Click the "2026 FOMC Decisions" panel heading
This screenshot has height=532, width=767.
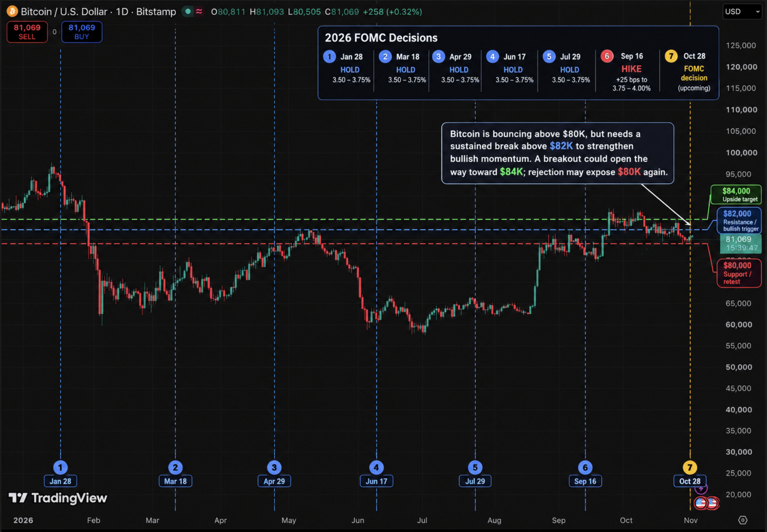381,38
